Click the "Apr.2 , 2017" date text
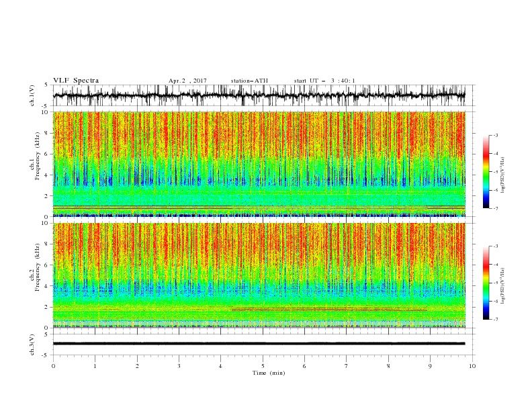Screen dimensions: 532x411 (187, 81)
